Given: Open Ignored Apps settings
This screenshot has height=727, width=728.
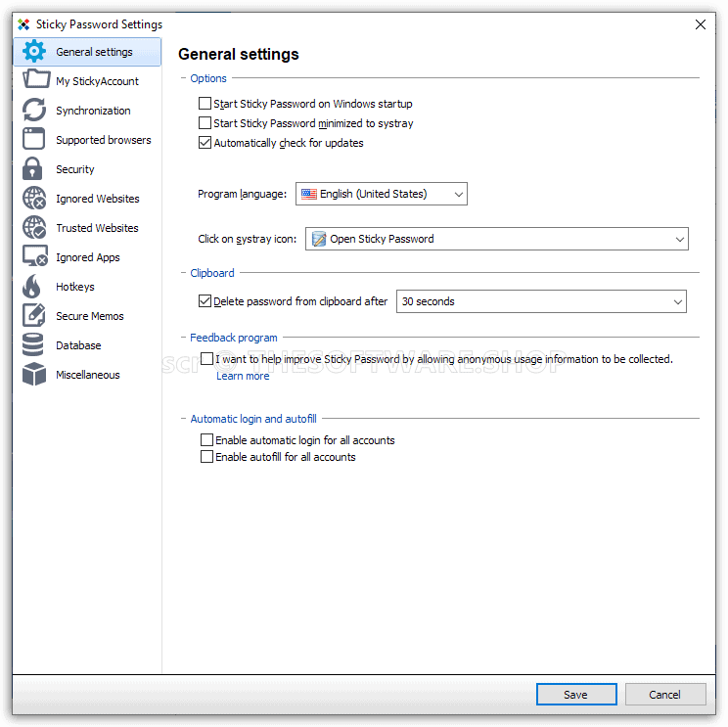Looking at the screenshot, I should pos(87,256).
